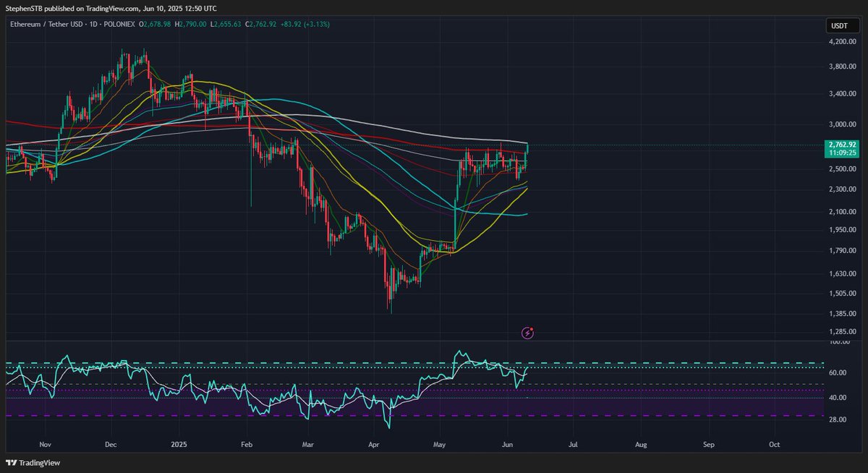868x473 pixels.
Task: Click the 2,100.00 price axis label
Action: (843, 211)
